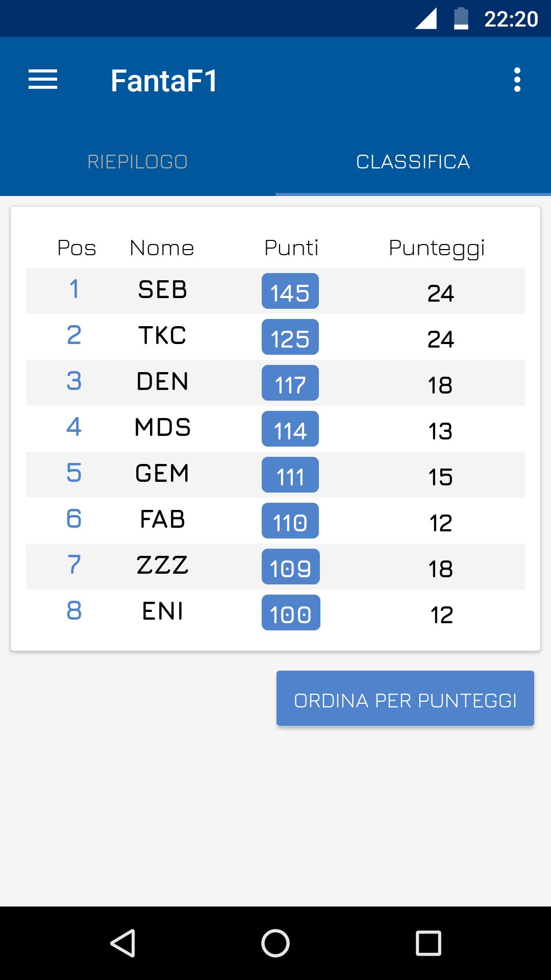Open the recent apps overview
Screen dimensions: 551x980
pyautogui.click(x=428, y=943)
